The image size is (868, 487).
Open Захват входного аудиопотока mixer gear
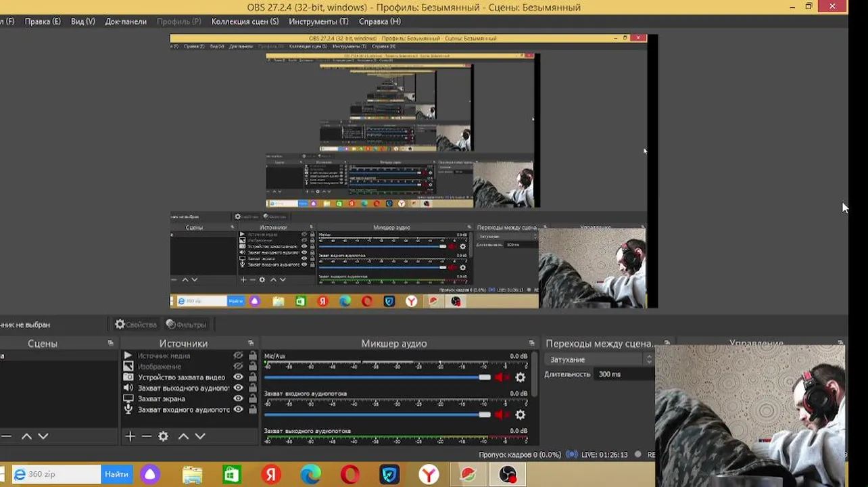[520, 415]
